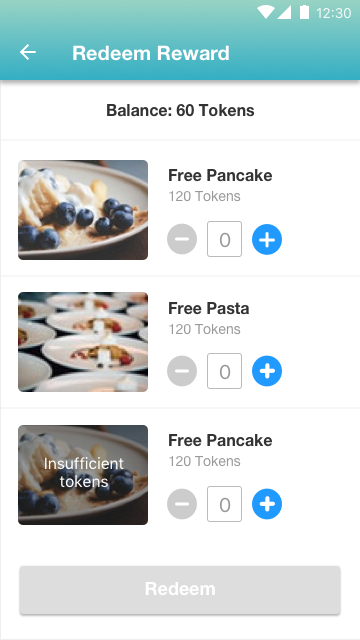Tap the minus button for Free Pasta
Screen dimensions: 360x640
(182, 371)
